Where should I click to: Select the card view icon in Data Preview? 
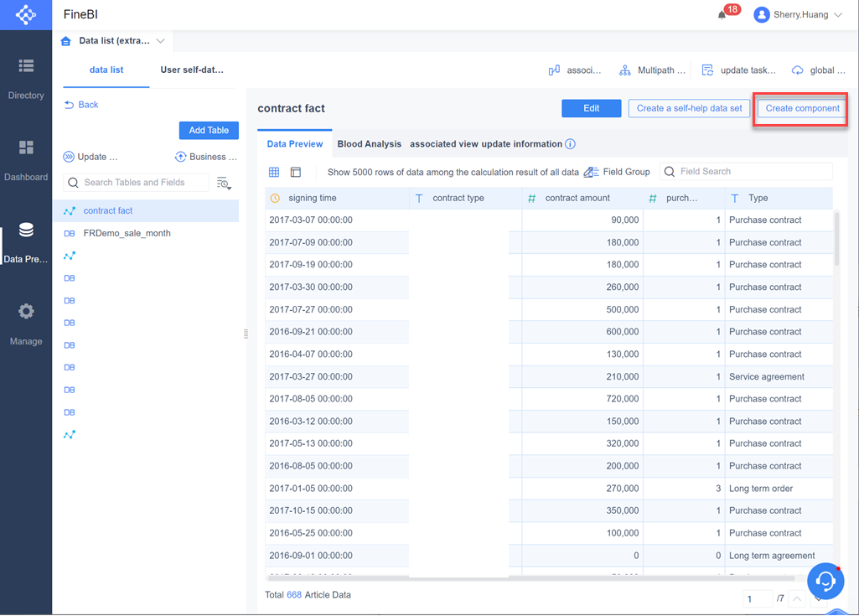295,171
